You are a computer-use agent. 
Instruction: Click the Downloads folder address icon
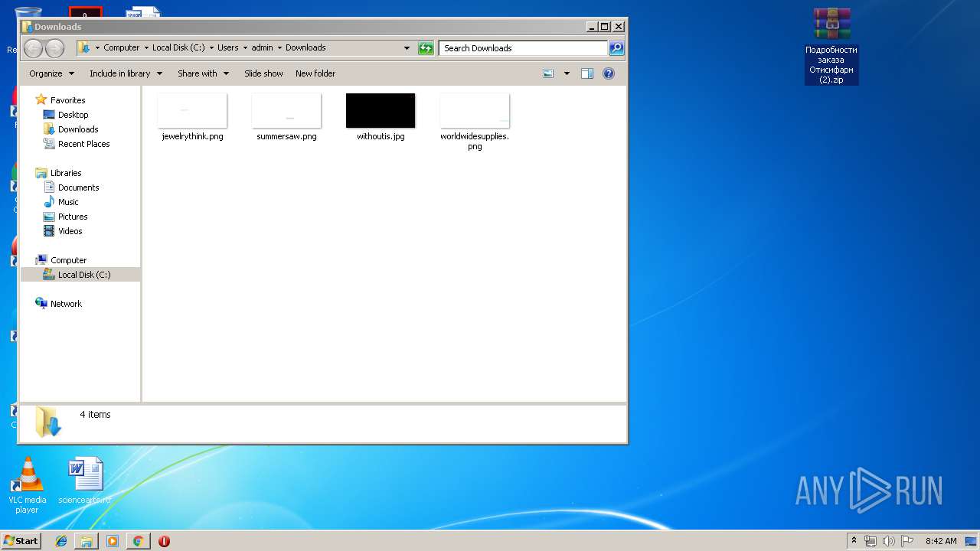click(83, 47)
